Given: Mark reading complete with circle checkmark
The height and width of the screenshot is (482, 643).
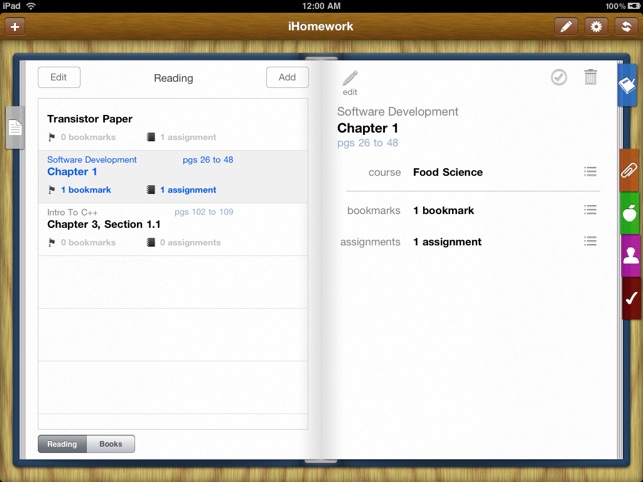Looking at the screenshot, I should pos(559,77).
